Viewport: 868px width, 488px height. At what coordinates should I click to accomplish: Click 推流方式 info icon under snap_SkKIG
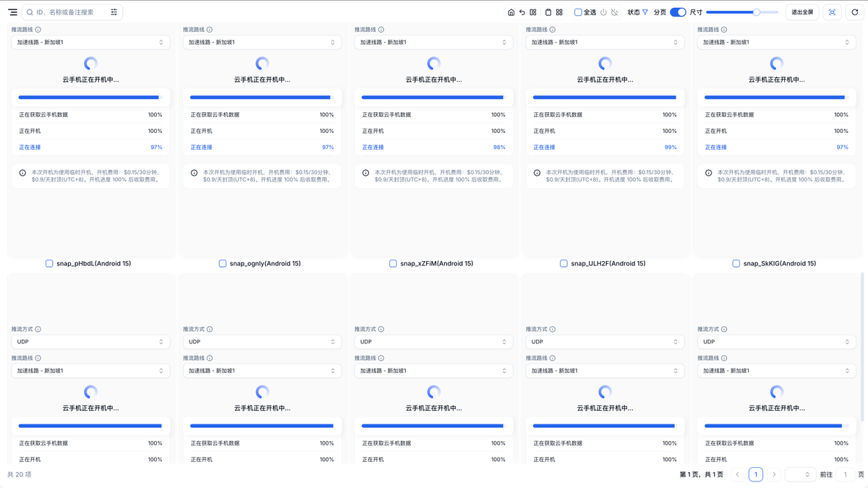tap(724, 329)
